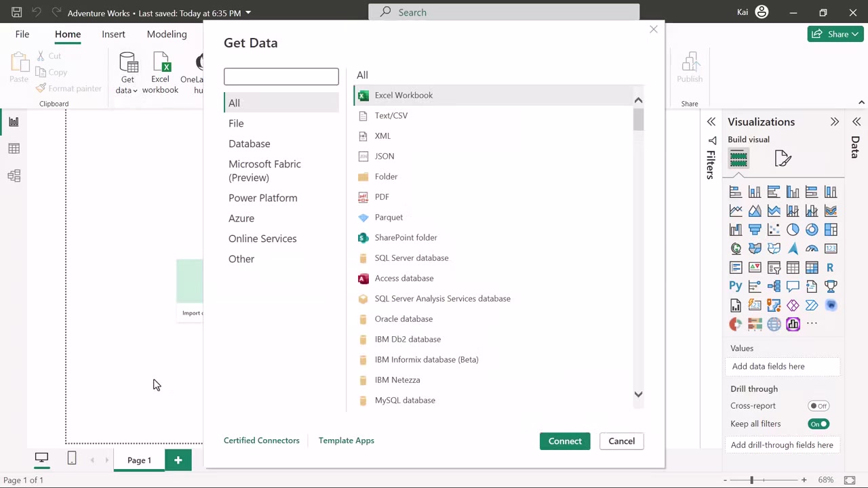Open Model view in left sidebar

click(x=14, y=176)
